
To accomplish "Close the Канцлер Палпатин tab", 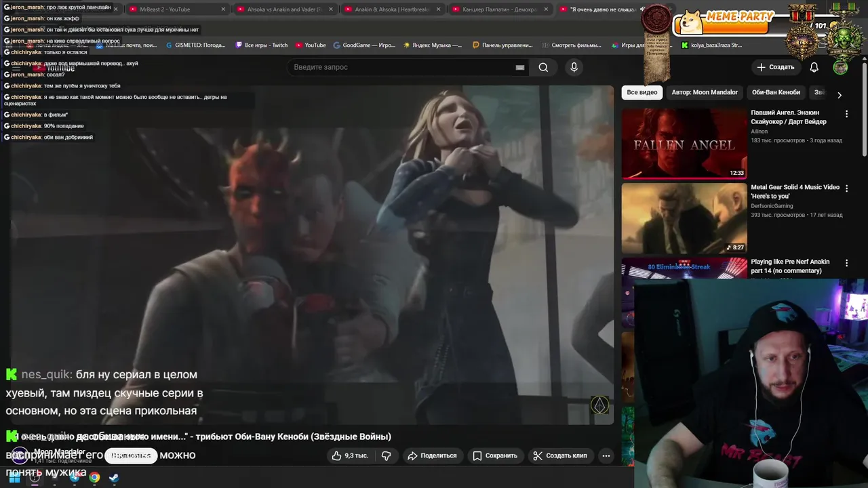I will 546,9.
